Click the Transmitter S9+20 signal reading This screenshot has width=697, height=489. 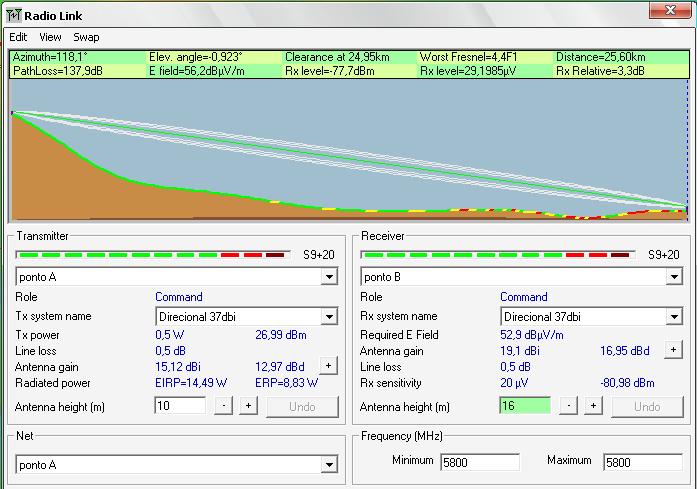pyautogui.click(x=319, y=255)
